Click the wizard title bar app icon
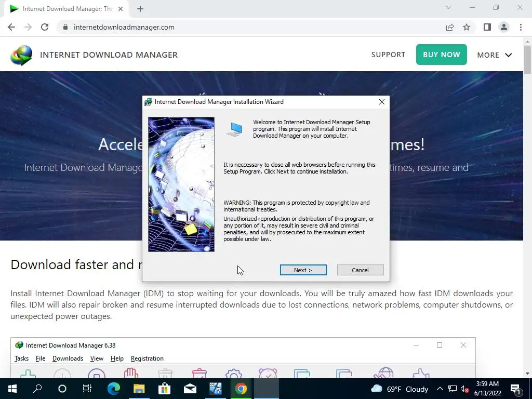 148,102
